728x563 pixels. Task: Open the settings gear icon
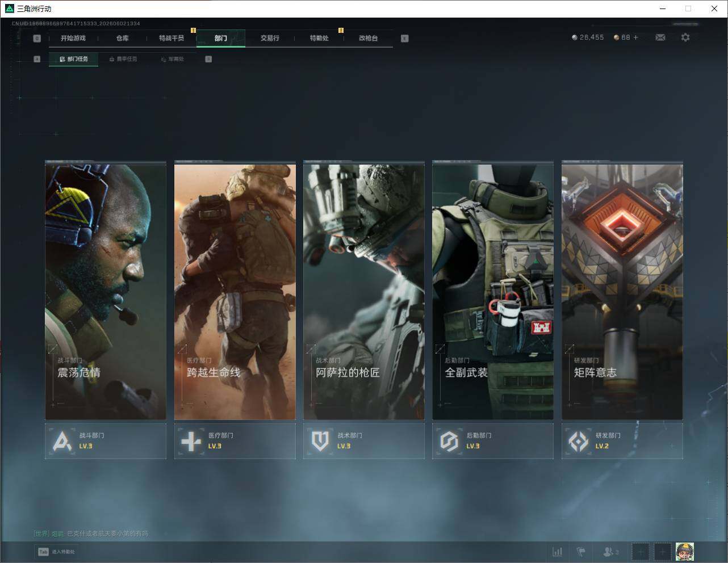[685, 37]
